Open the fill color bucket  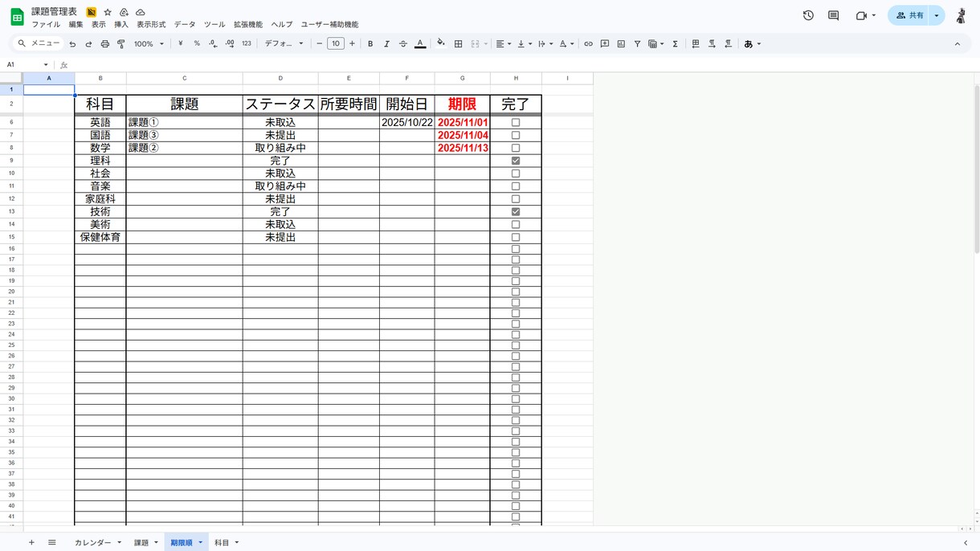[440, 44]
